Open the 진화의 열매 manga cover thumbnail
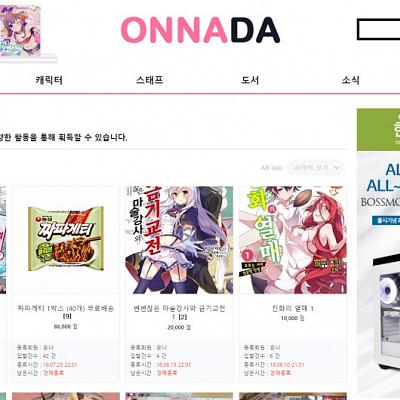This screenshot has height=400, width=400. (293, 240)
